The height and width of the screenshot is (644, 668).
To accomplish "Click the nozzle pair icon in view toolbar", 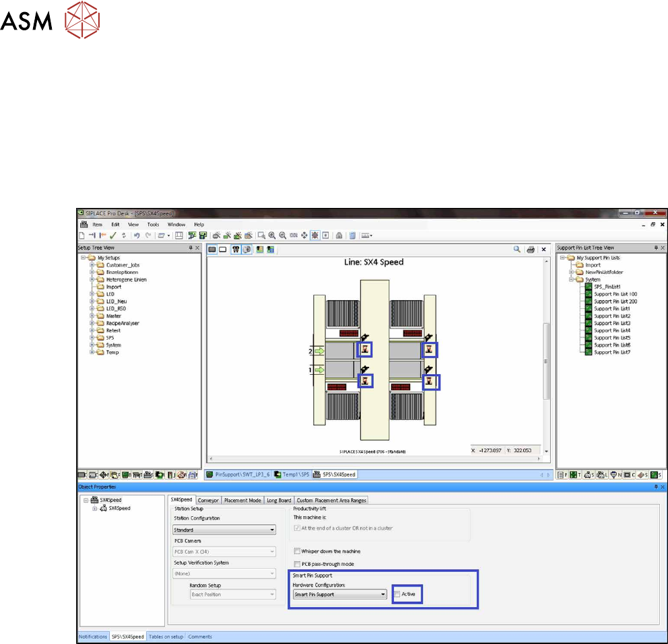I will (x=236, y=250).
